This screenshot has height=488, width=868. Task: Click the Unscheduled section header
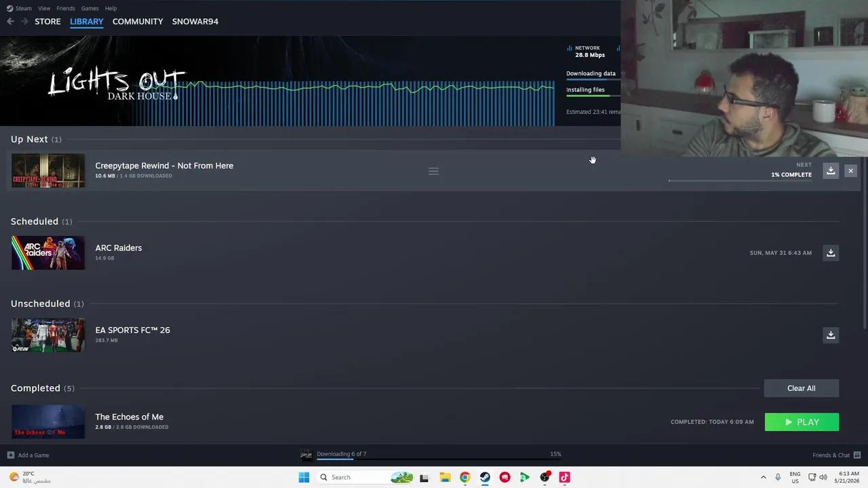pos(47,304)
